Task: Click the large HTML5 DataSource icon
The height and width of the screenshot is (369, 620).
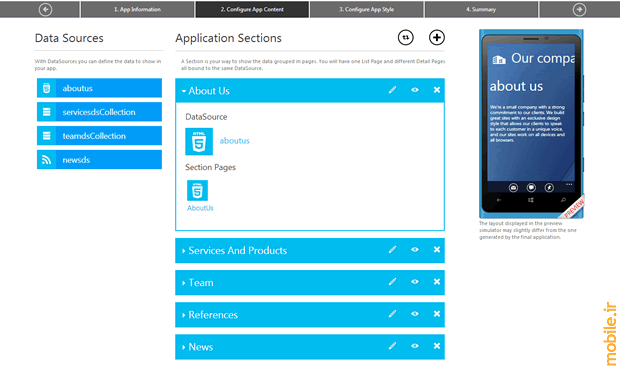Action: coord(199,141)
